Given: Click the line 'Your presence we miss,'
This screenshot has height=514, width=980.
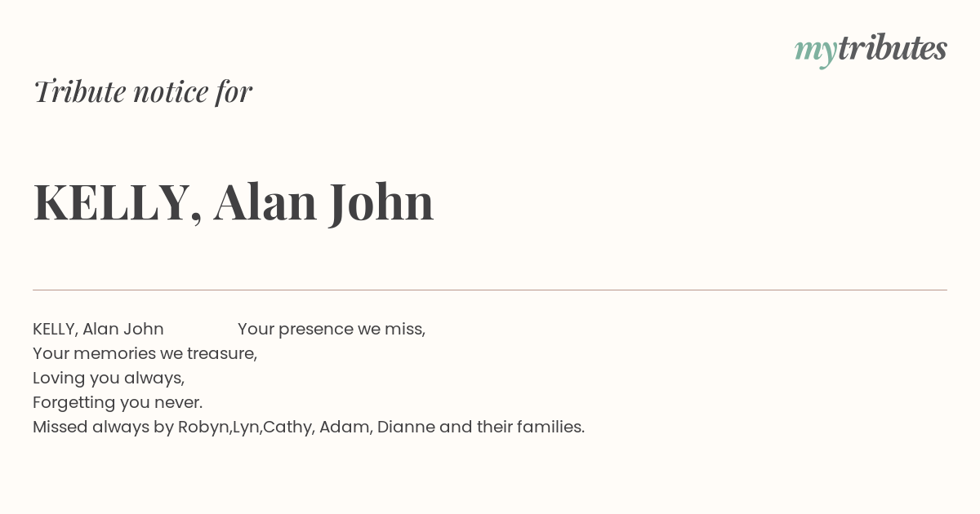Looking at the screenshot, I should click(x=332, y=330).
